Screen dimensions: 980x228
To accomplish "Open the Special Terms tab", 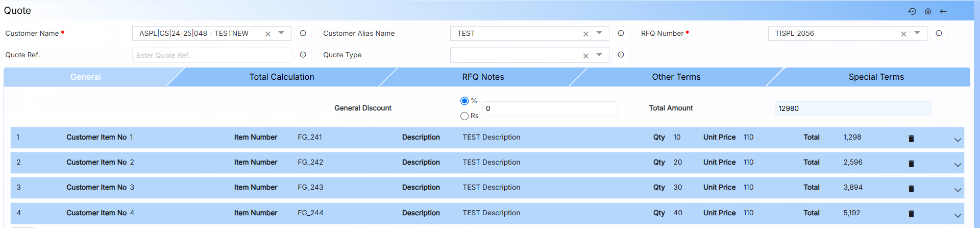I will (x=876, y=77).
